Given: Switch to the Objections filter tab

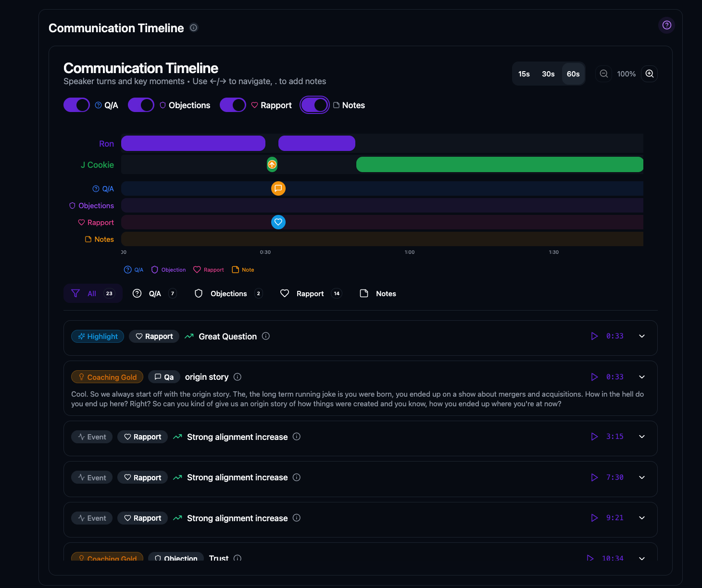Looking at the screenshot, I should 228,294.
